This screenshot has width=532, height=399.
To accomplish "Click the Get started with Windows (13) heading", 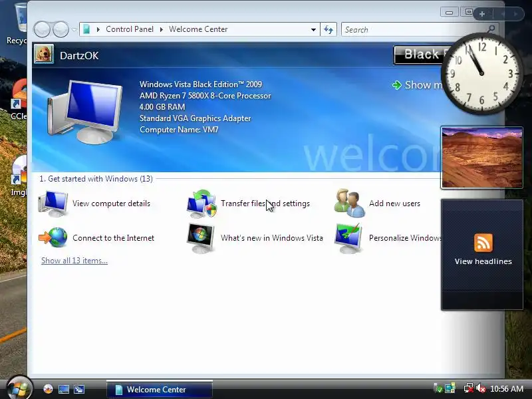I will [x=96, y=179].
